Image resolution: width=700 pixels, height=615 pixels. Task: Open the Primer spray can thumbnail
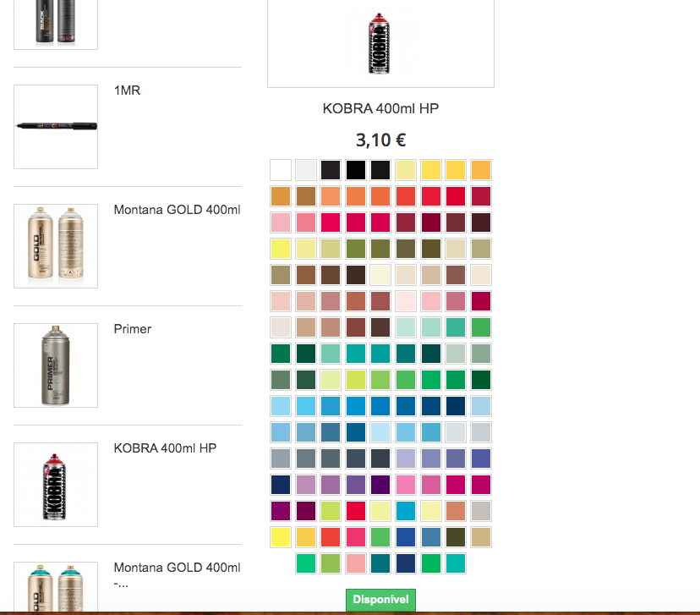click(56, 365)
